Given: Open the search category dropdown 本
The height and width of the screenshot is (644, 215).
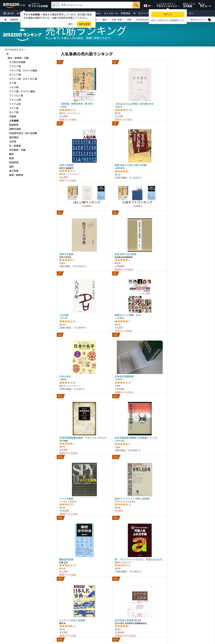Looking at the screenshot, I should click(x=56, y=5).
